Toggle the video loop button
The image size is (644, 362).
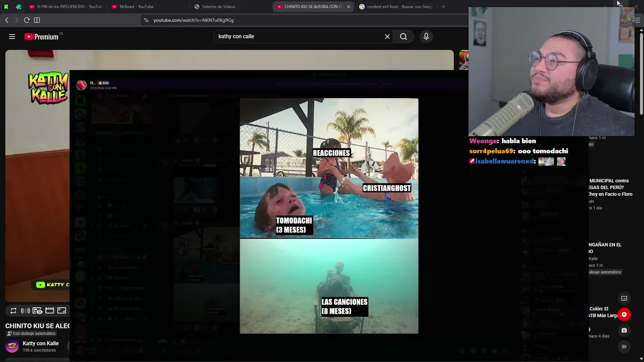click(14, 311)
